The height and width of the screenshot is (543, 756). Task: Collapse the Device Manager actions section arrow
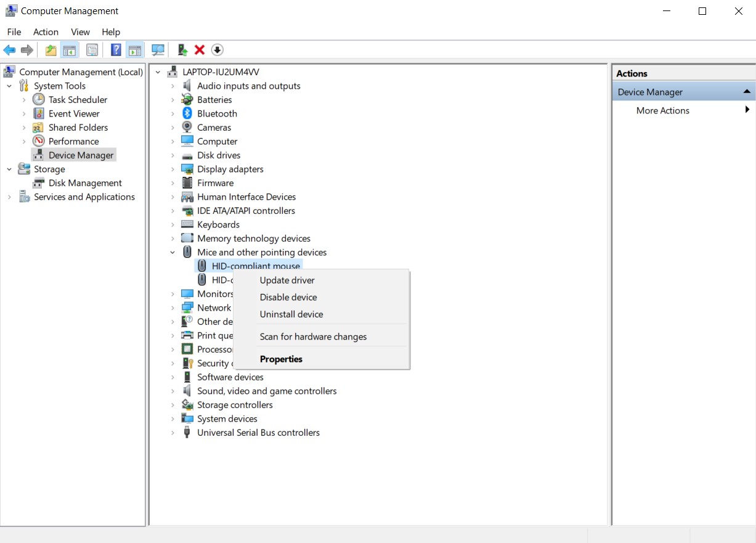pyautogui.click(x=746, y=92)
